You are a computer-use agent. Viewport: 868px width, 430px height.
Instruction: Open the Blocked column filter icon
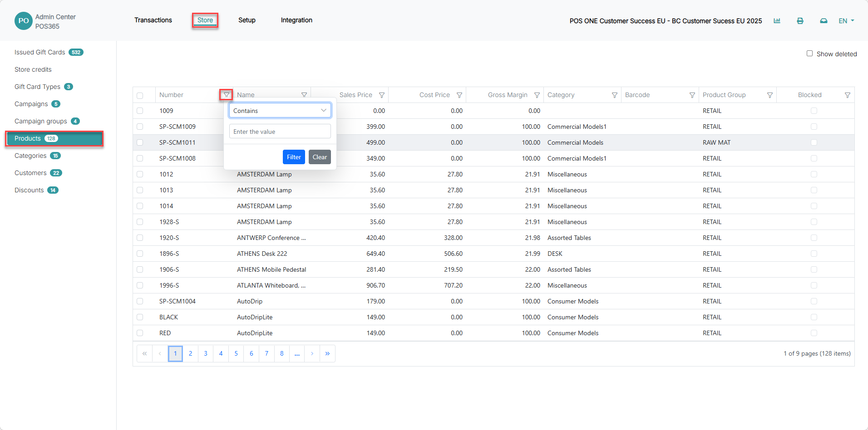coord(848,95)
